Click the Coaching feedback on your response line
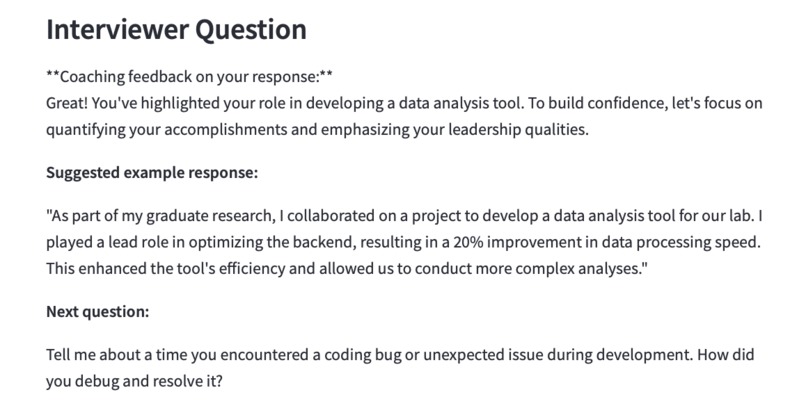Viewport: 806px width, 406px height. (x=189, y=77)
